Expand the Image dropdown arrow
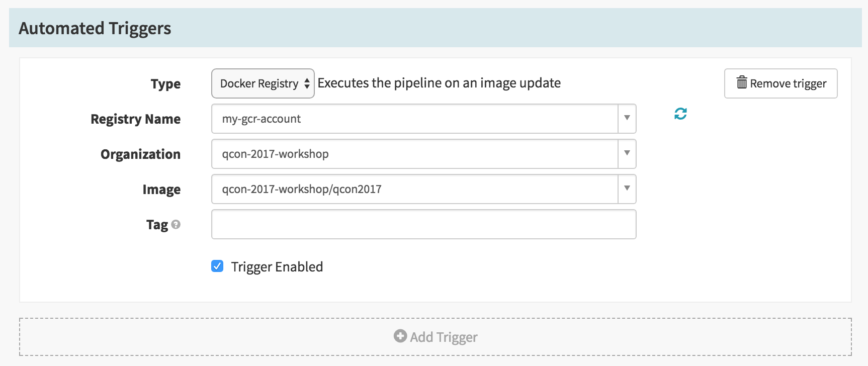This screenshot has width=868, height=366. pos(627,189)
